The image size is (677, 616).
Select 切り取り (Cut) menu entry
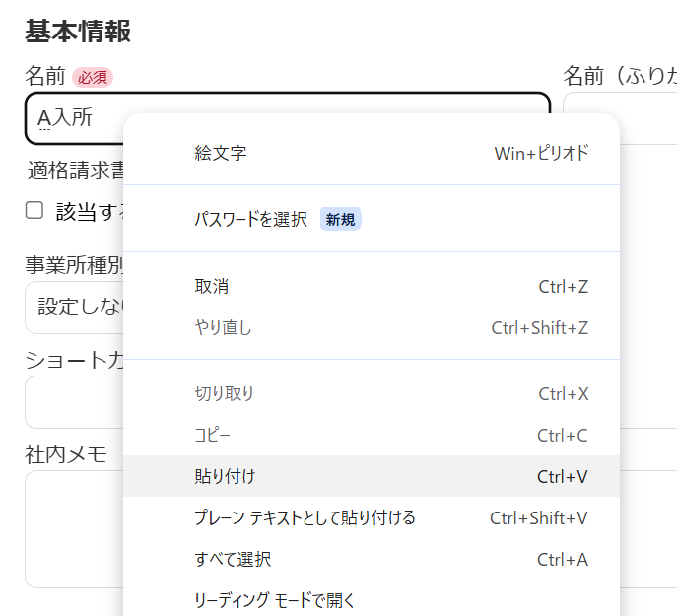(372, 393)
